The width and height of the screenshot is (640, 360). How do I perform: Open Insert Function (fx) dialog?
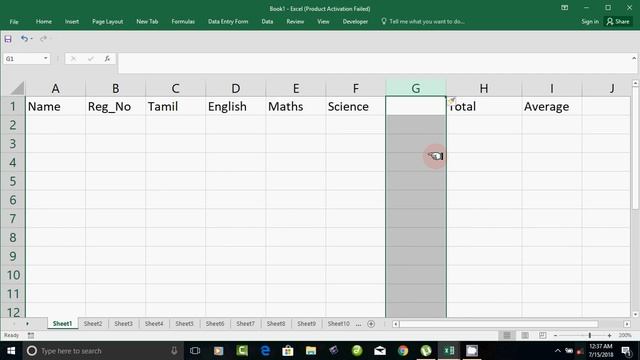[x=107, y=59]
